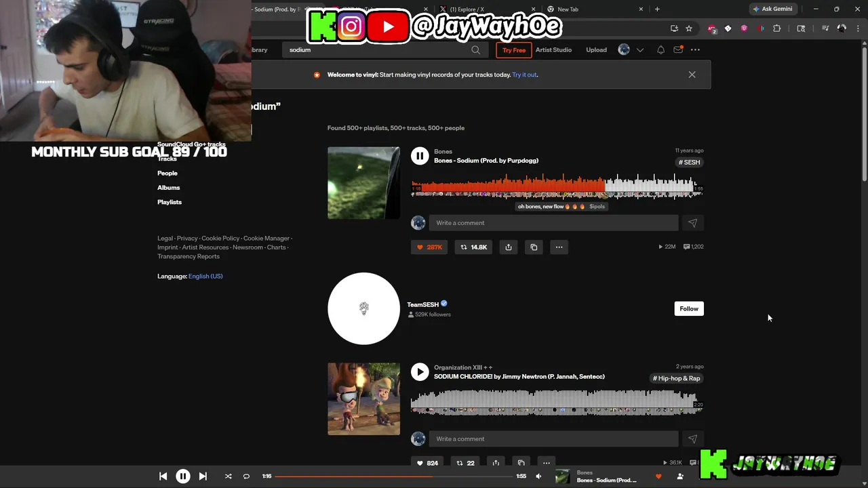
Task: Pause the Bones - Sodium track in results
Action: pyautogui.click(x=420, y=156)
